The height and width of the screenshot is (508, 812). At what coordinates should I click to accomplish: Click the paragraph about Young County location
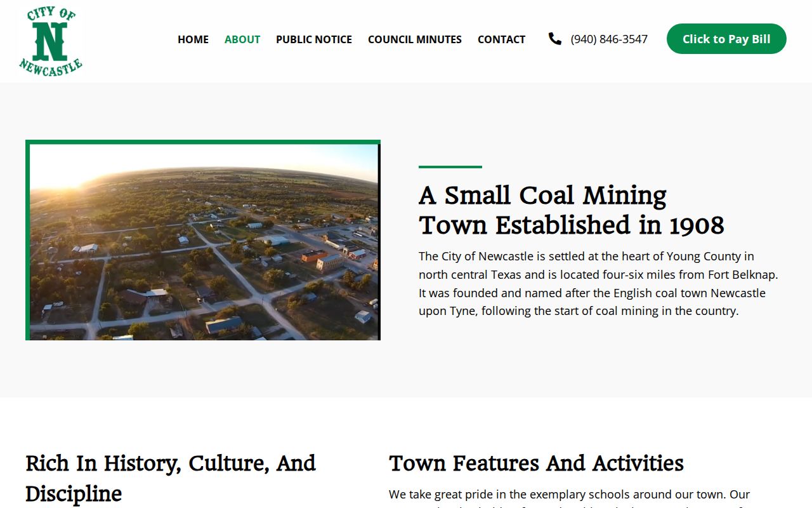598,284
